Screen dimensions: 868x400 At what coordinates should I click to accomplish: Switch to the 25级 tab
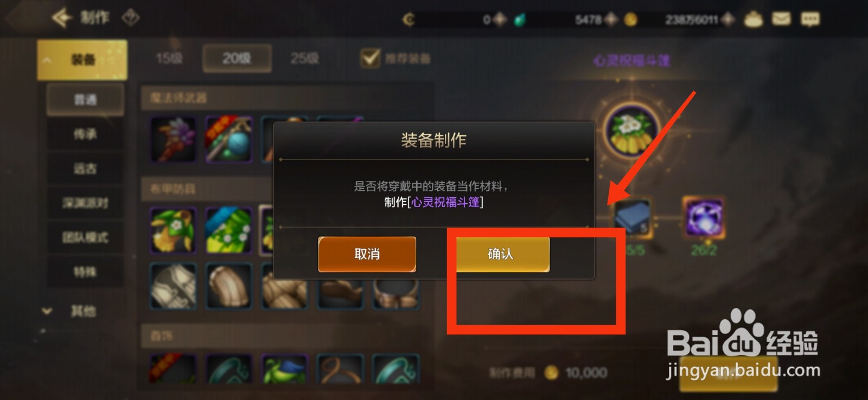[x=304, y=58]
